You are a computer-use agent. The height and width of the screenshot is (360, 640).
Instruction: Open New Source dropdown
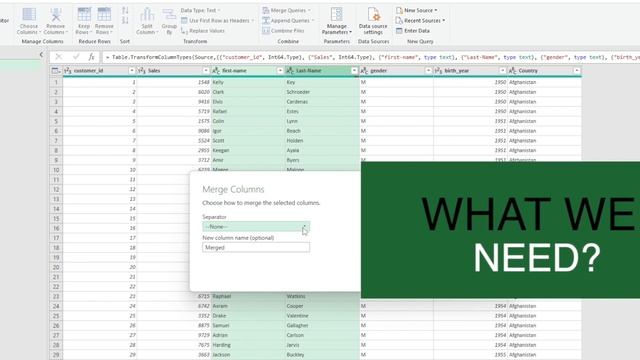point(417,10)
